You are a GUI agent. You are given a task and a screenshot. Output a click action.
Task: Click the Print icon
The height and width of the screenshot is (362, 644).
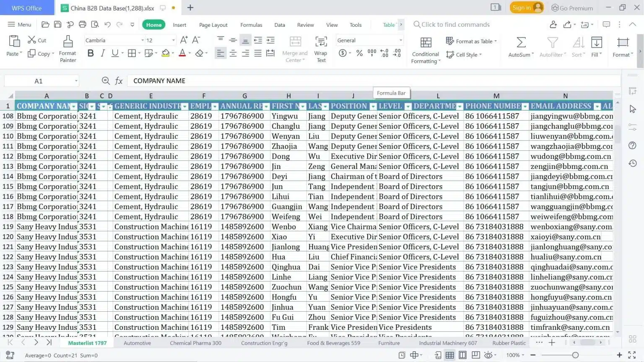click(83, 25)
